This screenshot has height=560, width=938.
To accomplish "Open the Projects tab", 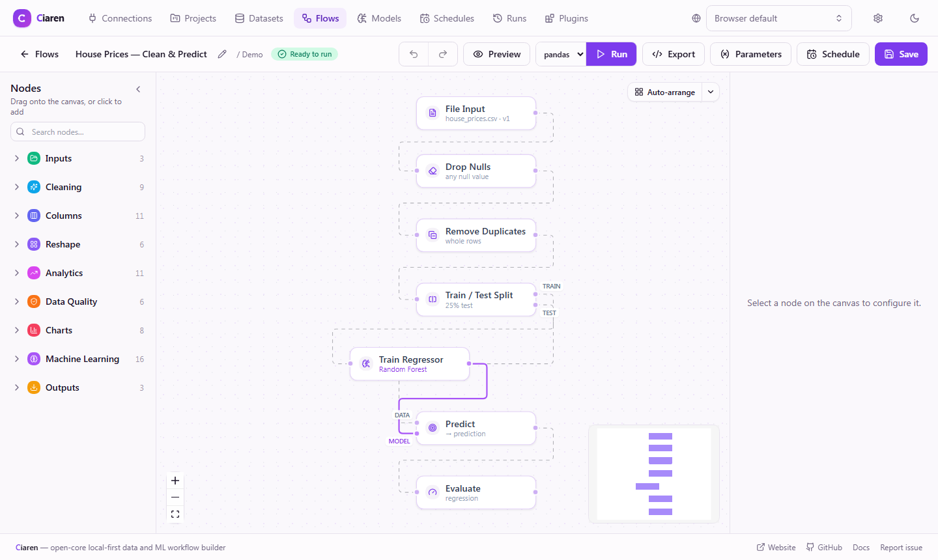I will click(x=193, y=18).
